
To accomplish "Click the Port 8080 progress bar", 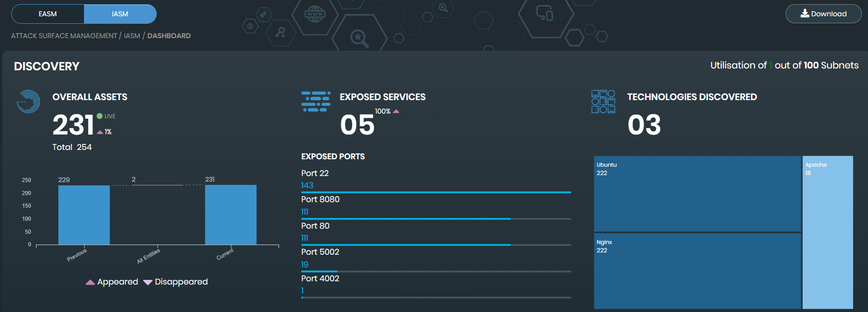I will [436, 218].
